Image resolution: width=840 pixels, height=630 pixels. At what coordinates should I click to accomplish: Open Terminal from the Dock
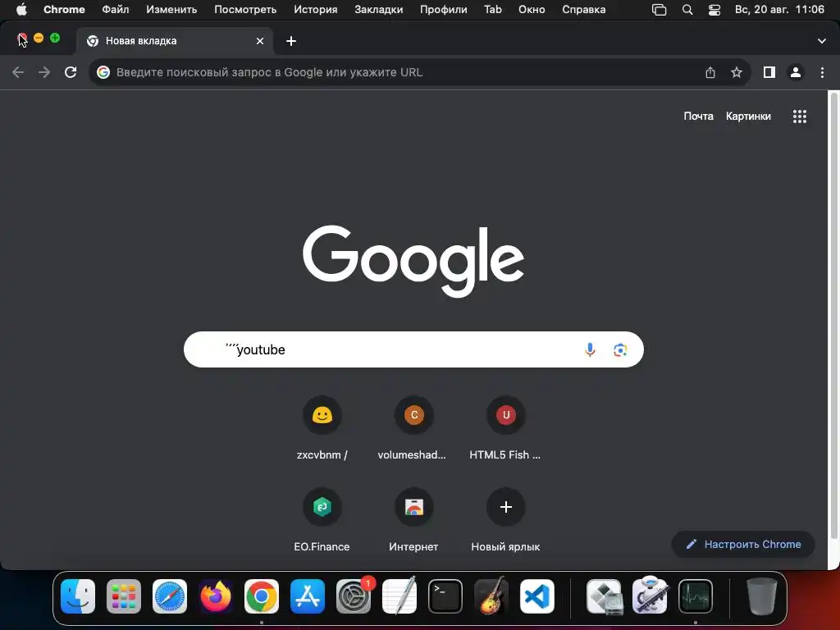tap(445, 596)
